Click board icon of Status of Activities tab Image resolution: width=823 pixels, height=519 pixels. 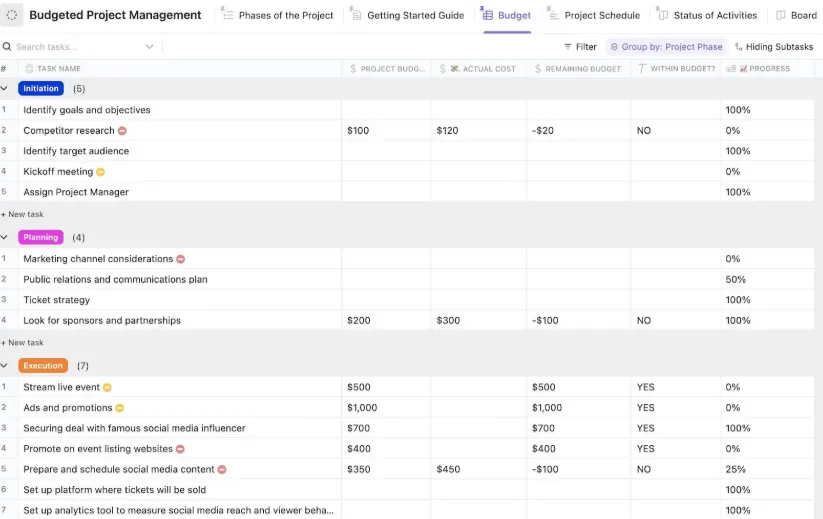(663, 15)
